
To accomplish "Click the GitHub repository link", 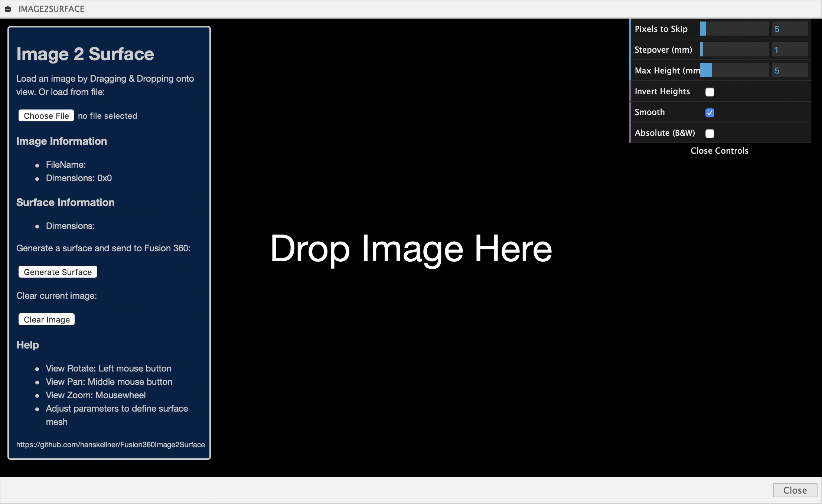I will pos(111,445).
